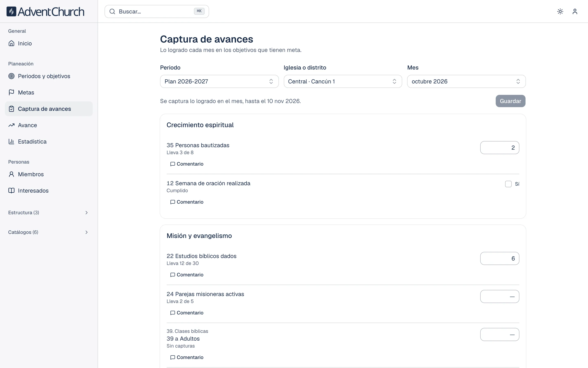Toggle the light/dark theme sun icon

coord(560,11)
